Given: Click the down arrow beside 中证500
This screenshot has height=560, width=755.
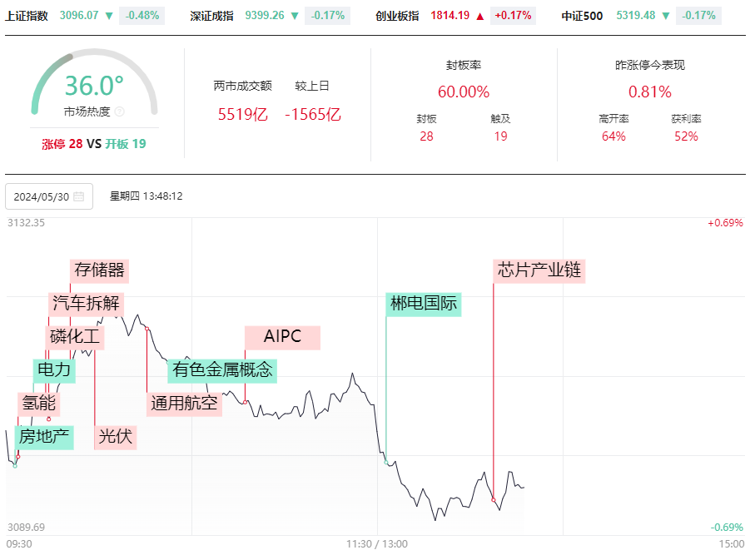Looking at the screenshot, I should pyautogui.click(x=666, y=17).
